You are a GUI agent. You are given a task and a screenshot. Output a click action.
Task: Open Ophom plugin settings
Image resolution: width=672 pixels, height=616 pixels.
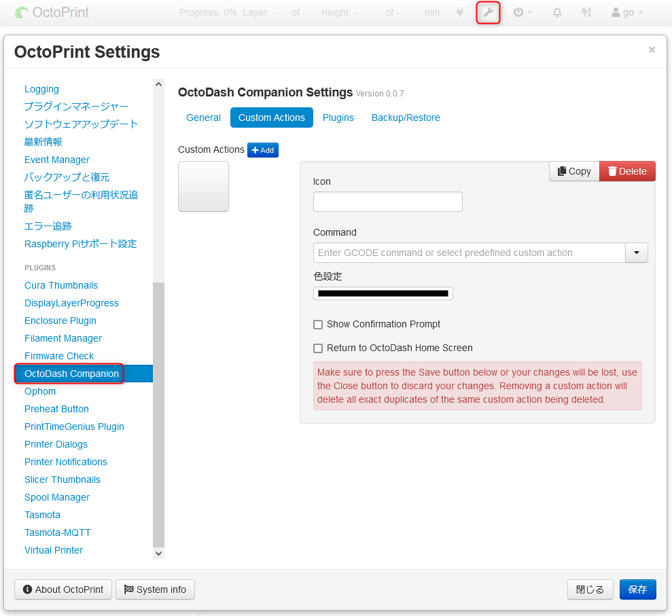coord(40,391)
